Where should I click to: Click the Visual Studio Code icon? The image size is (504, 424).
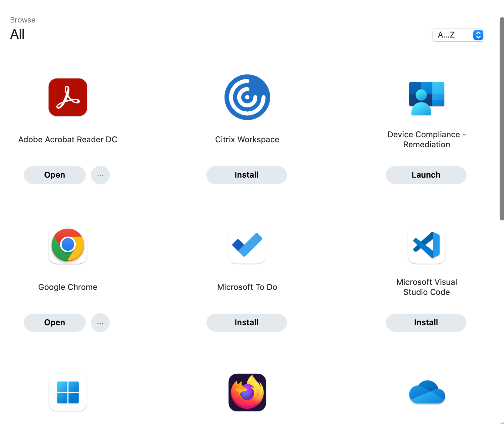pyautogui.click(x=427, y=245)
